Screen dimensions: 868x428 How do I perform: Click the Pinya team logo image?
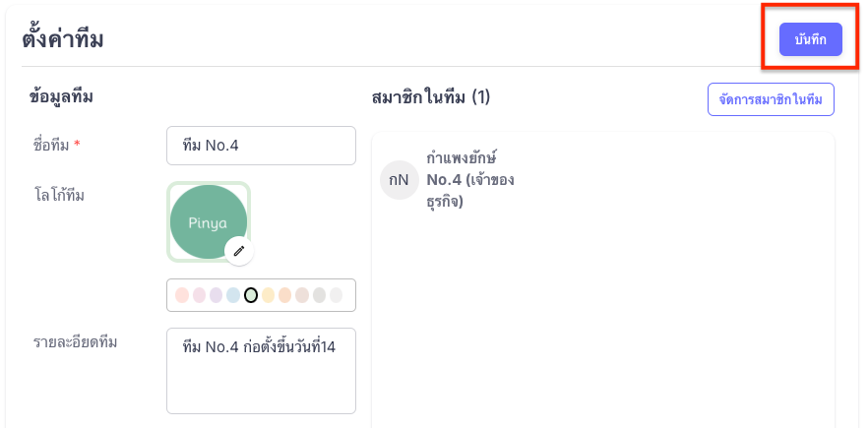209,221
